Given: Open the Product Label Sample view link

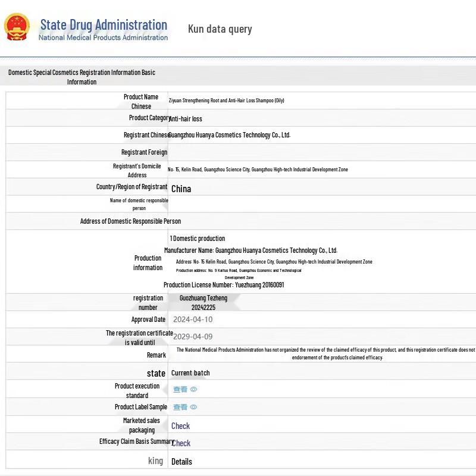Looking at the screenshot, I should [180, 407].
